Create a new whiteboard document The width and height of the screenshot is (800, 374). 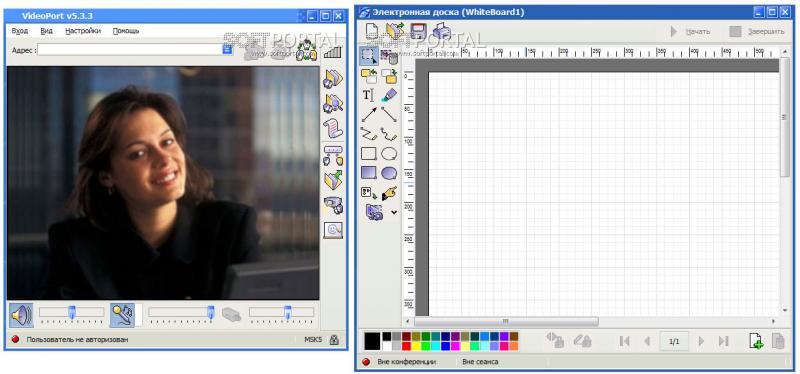pyautogui.click(x=372, y=32)
